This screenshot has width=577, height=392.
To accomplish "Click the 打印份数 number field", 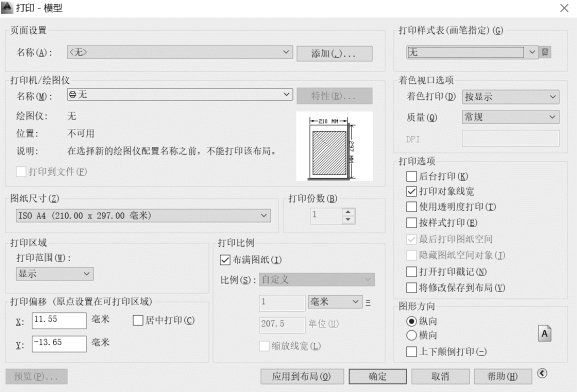I will click(x=326, y=216).
